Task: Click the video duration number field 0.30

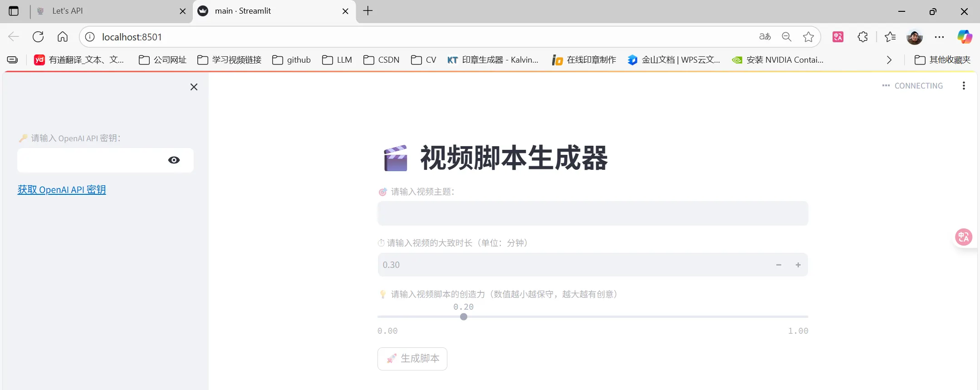Action: [x=573, y=265]
